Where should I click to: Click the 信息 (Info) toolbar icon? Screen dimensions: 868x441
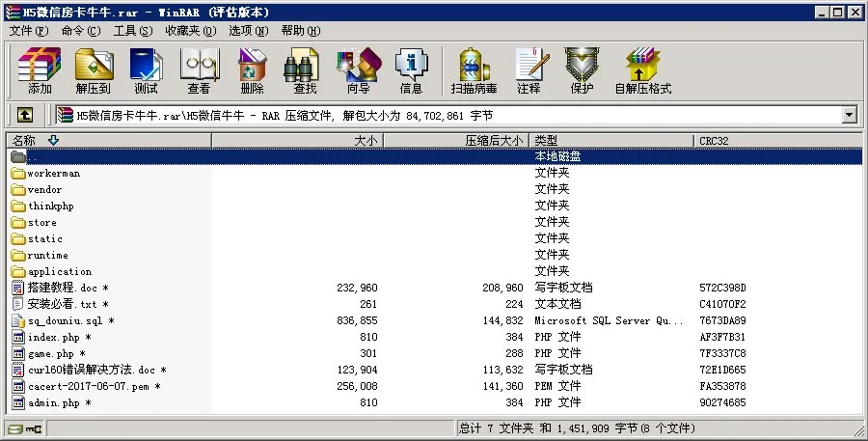(411, 70)
